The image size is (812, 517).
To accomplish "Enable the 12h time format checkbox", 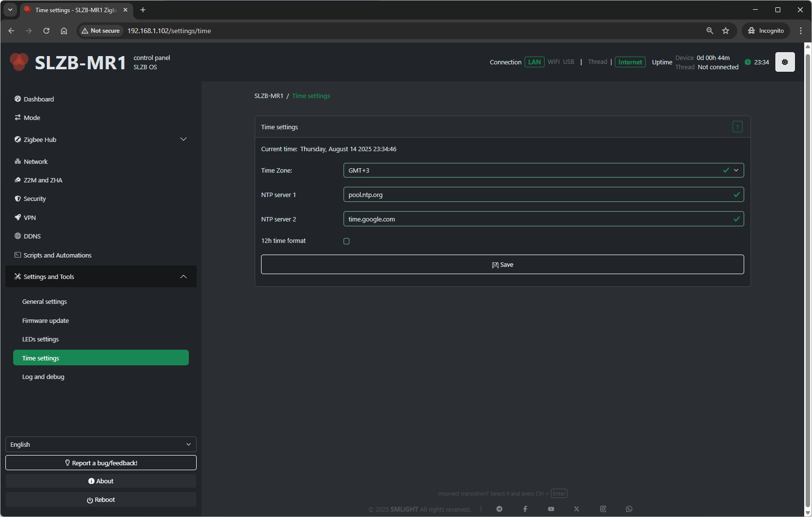I will click(x=346, y=241).
